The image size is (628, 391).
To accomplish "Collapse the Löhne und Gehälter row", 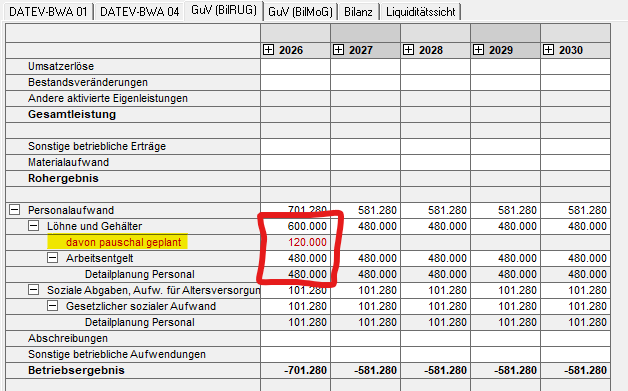I will (34, 226).
